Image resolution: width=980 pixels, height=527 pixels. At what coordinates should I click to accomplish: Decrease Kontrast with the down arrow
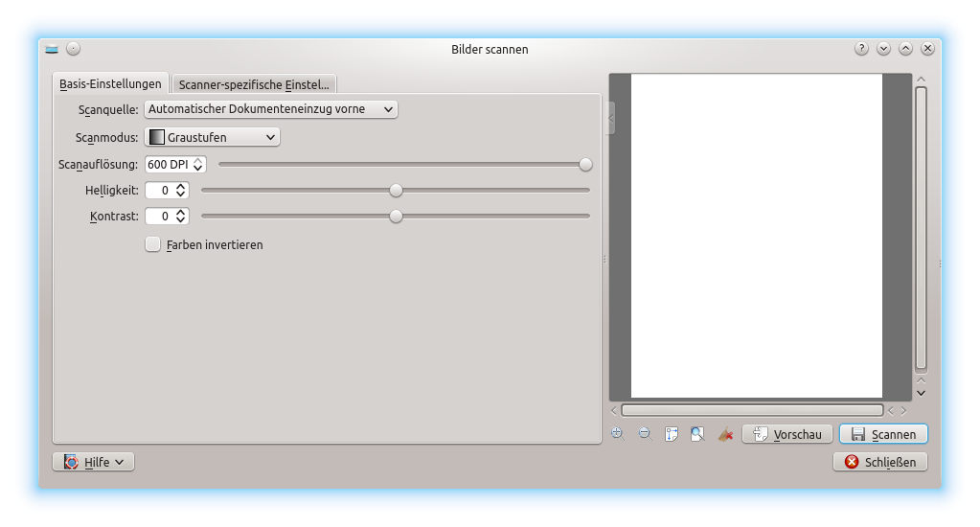(x=181, y=219)
